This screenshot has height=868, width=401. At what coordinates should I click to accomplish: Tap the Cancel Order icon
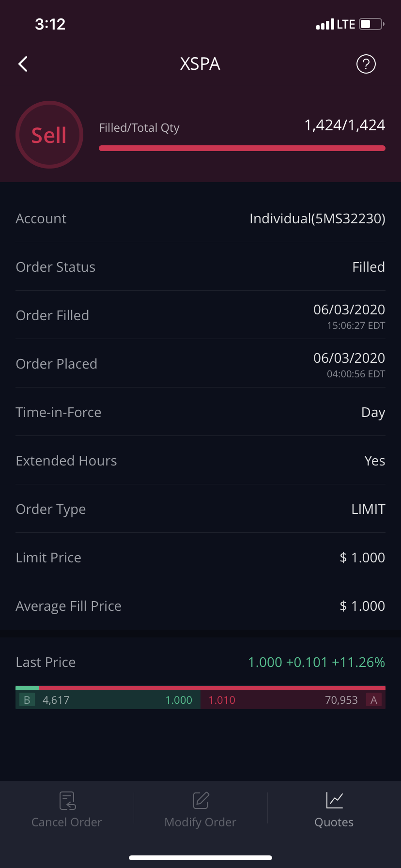coord(67,800)
